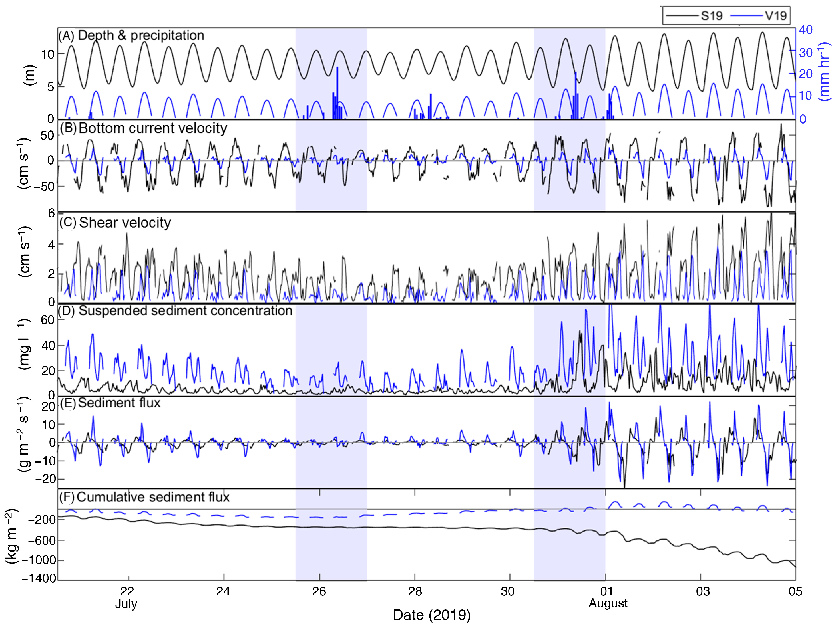This screenshot has height=630, width=840.
Task: Click the '(kg m⁻²)' axis label of panel F
Action: 12,537
